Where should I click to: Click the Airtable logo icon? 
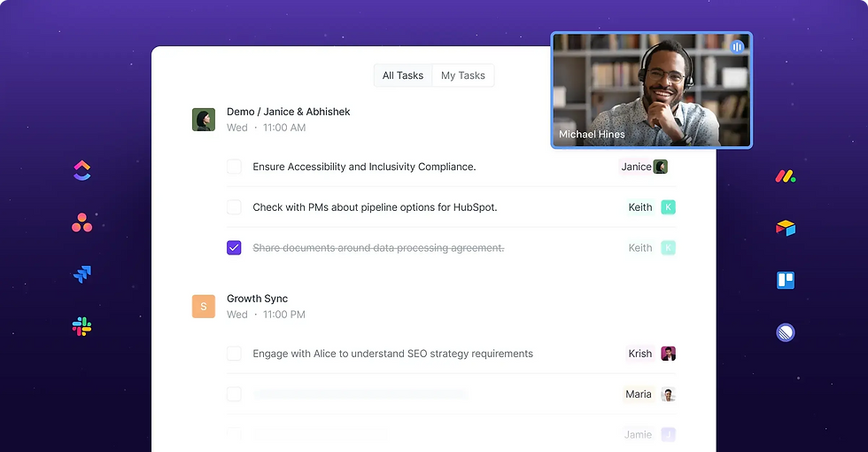click(x=786, y=228)
